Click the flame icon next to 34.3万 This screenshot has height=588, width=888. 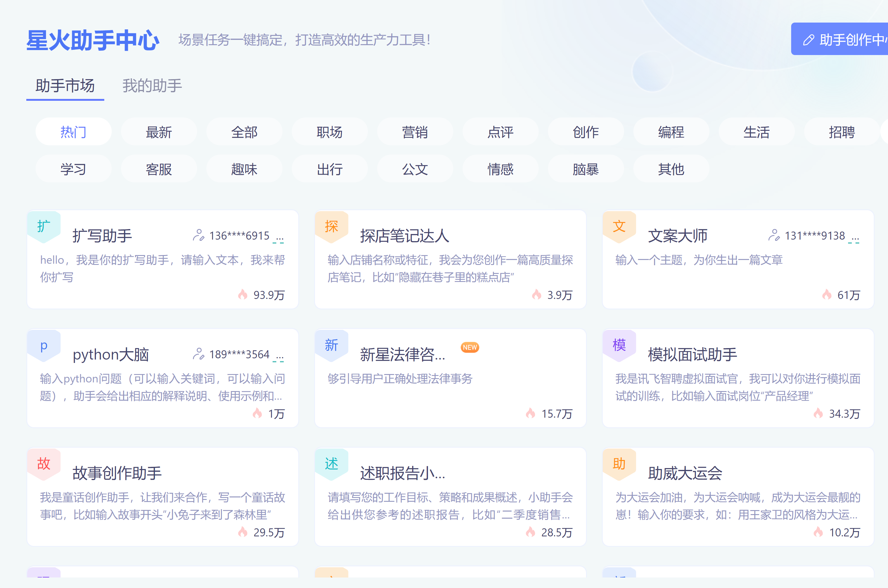818,413
